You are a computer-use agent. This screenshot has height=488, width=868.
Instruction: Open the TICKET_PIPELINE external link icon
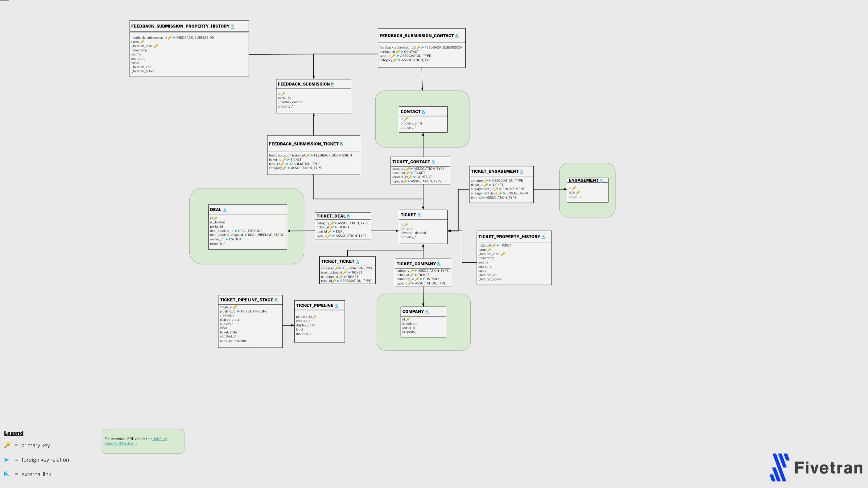tap(336, 306)
